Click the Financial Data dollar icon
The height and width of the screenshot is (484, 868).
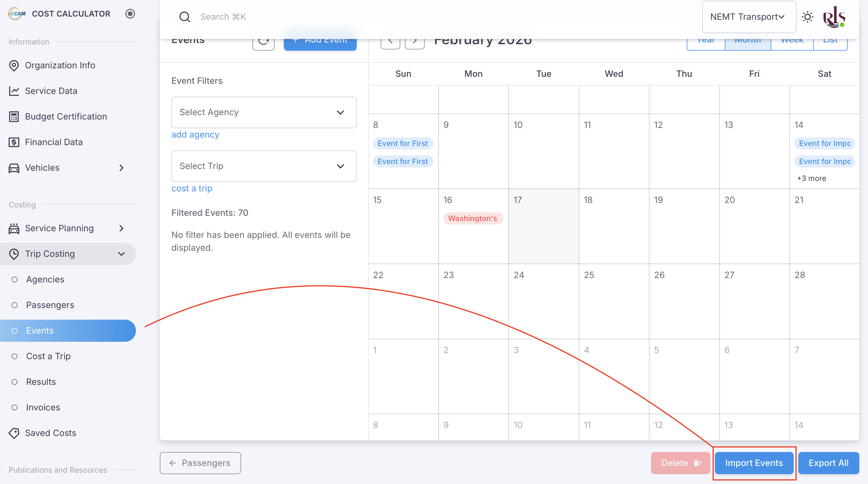pyautogui.click(x=14, y=142)
